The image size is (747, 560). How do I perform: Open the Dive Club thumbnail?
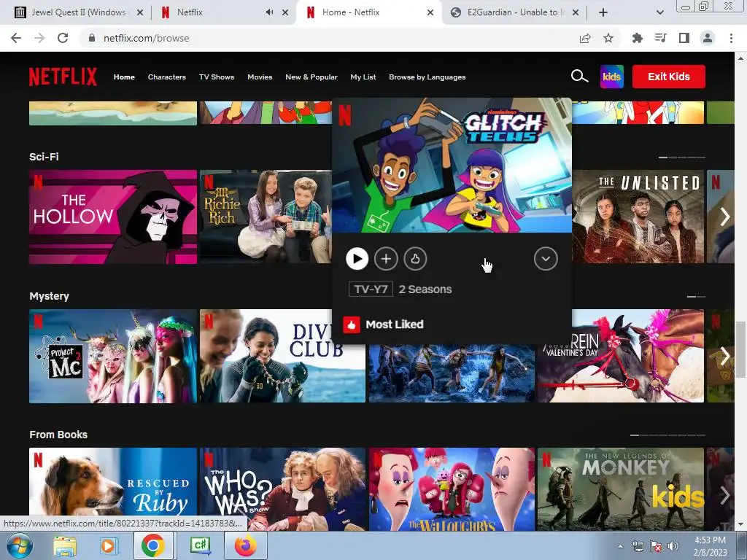(x=282, y=356)
